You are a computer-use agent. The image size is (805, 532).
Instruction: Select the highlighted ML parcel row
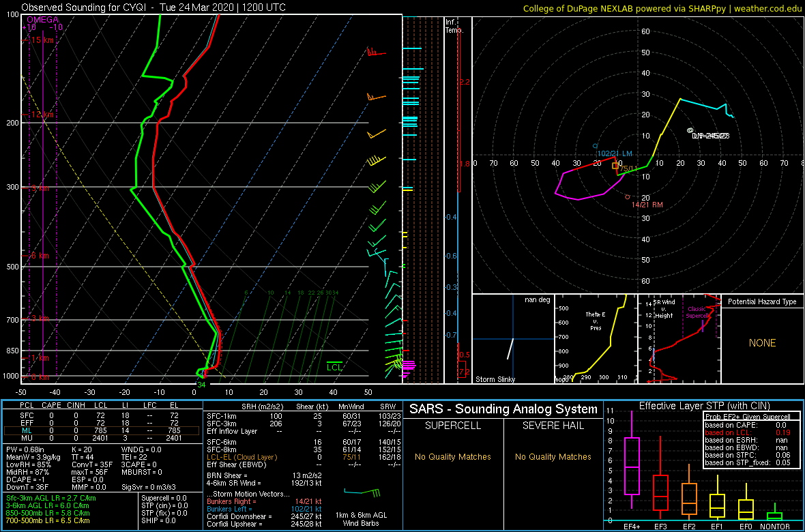pos(102,431)
